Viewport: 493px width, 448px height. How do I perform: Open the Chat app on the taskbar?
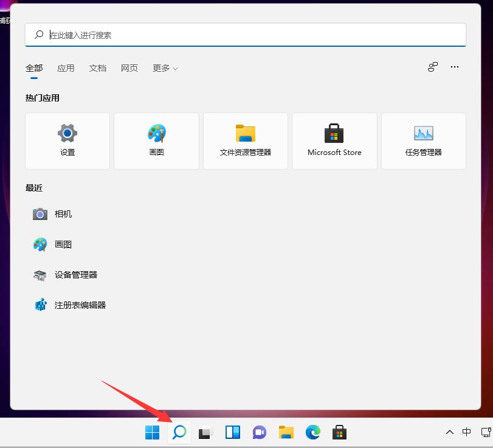point(259,432)
